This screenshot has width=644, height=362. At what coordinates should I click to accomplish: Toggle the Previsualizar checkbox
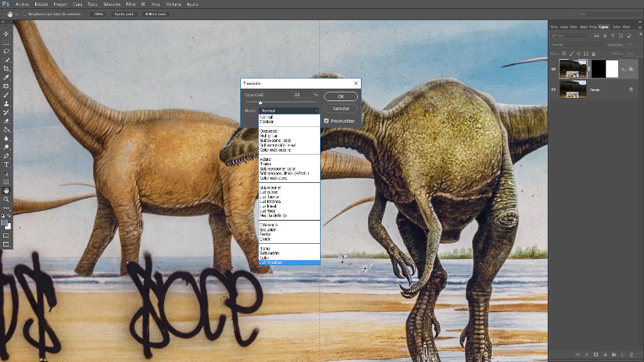(x=326, y=121)
